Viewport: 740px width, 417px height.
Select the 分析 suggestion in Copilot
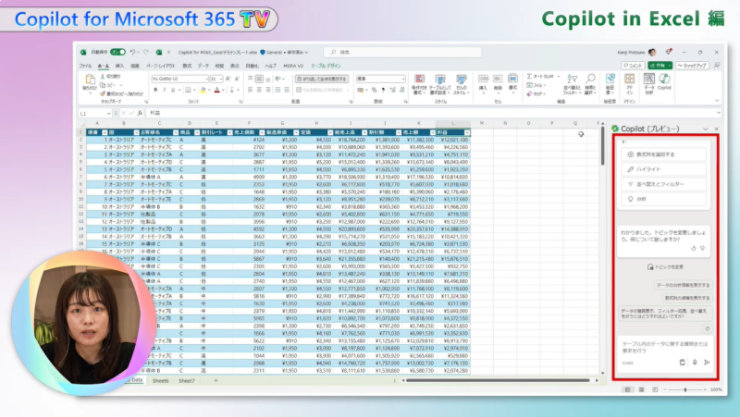click(x=664, y=199)
